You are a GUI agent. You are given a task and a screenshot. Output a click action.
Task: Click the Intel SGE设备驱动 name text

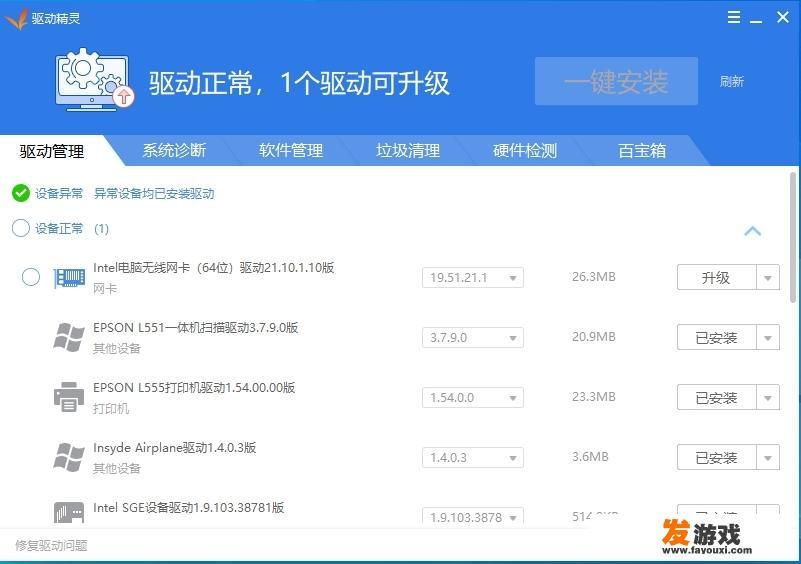click(x=189, y=508)
